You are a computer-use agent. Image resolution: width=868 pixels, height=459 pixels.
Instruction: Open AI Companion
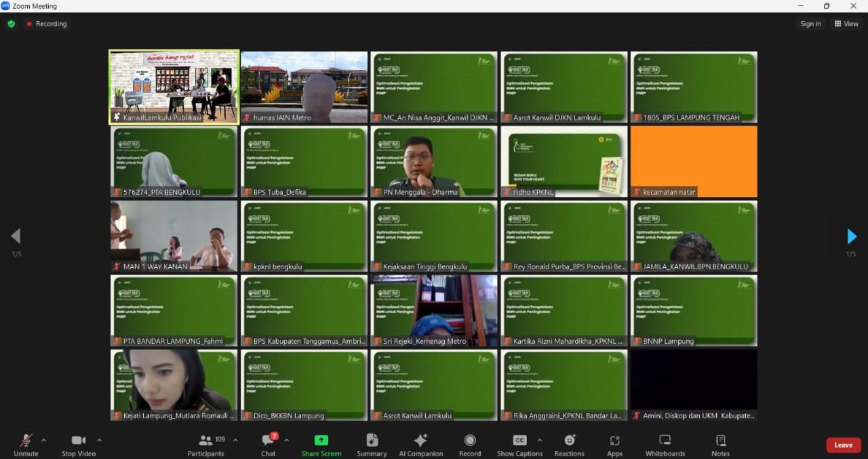420,444
